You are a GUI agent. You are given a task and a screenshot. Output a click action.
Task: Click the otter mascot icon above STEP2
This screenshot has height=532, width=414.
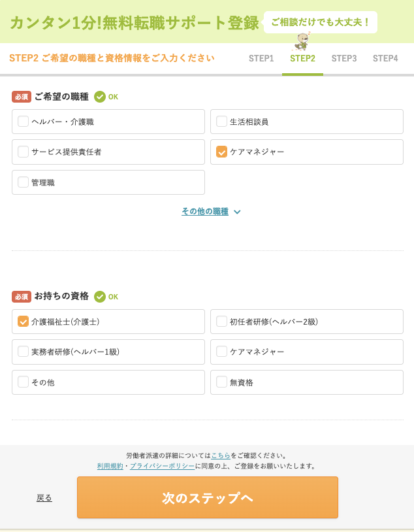pos(302,41)
